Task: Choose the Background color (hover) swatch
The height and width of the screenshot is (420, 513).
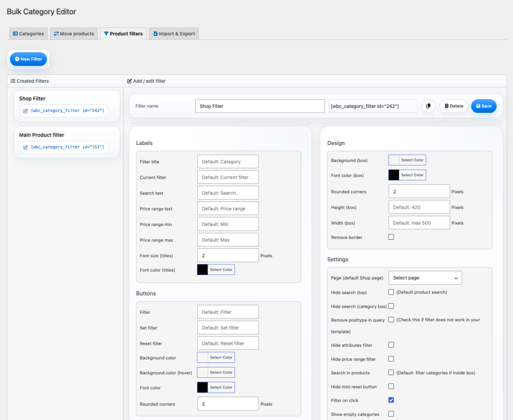Action: point(216,372)
